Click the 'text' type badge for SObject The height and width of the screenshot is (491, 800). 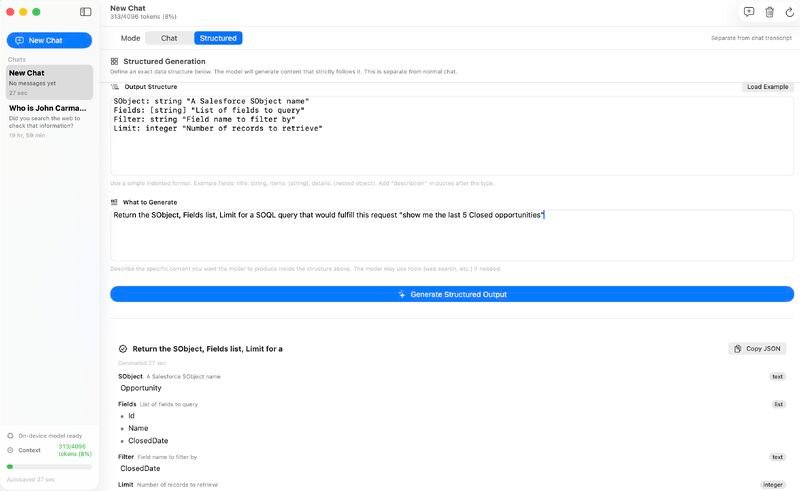tap(778, 377)
